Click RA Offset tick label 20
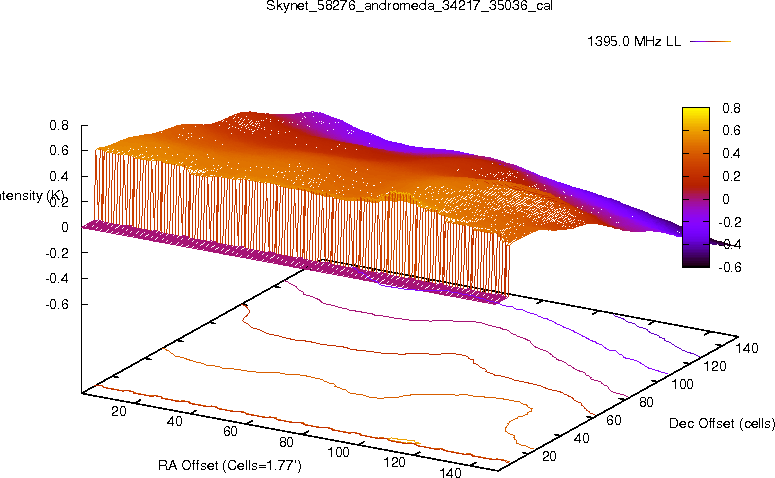This screenshot has width=775, height=478. click(119, 411)
